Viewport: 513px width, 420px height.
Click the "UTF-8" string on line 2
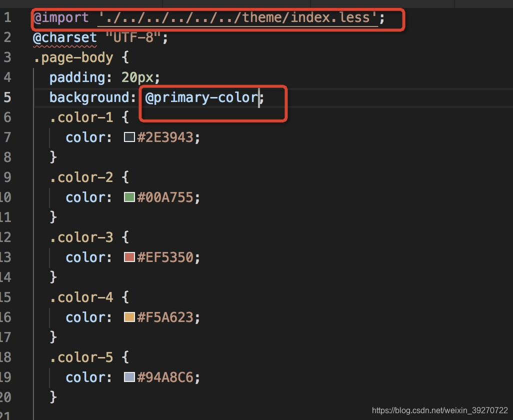click(x=133, y=37)
